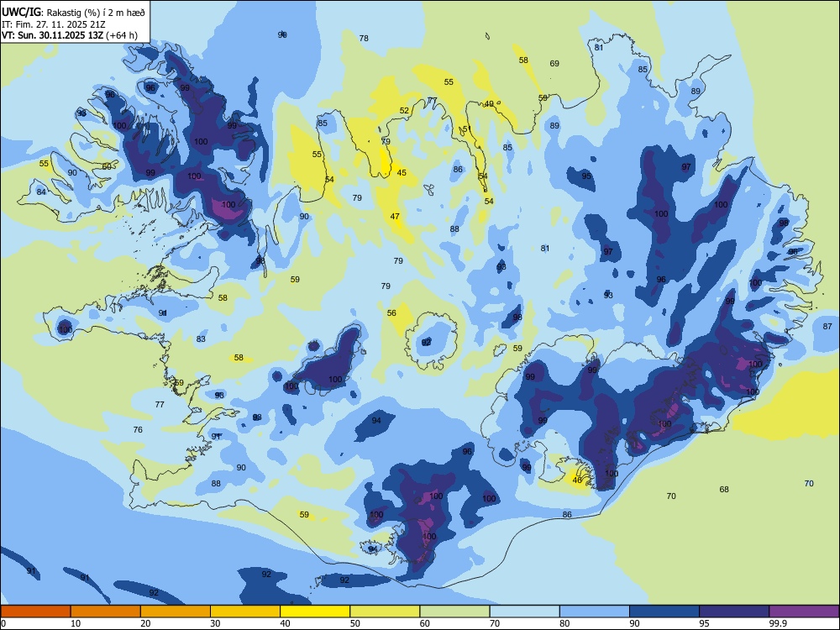Choose the dark blue 90–95 legend swatch

pos(664,612)
